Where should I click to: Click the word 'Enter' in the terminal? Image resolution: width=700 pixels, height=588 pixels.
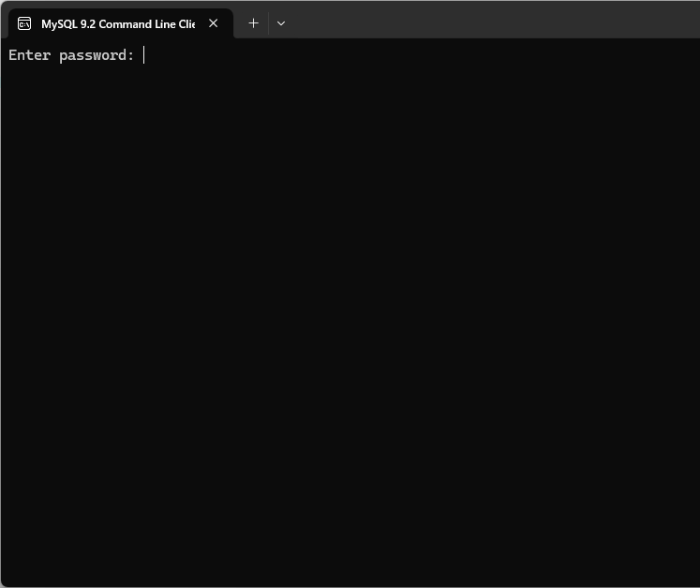tap(29, 55)
